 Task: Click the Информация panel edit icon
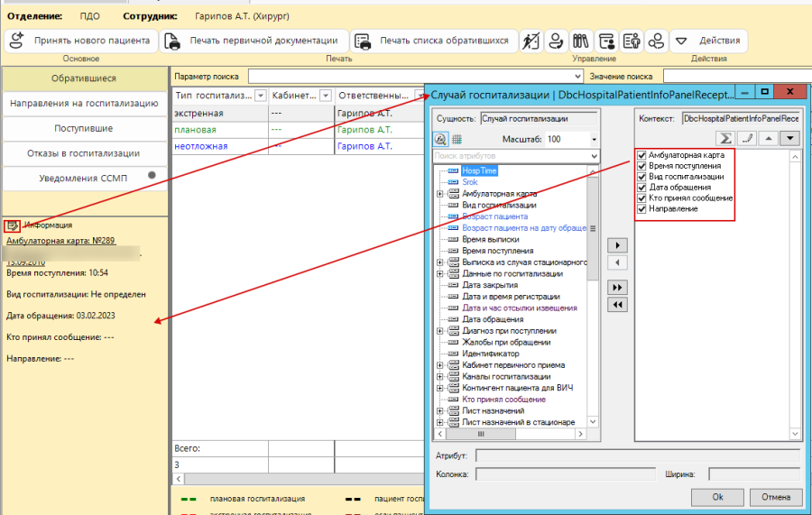pyautogui.click(x=12, y=225)
